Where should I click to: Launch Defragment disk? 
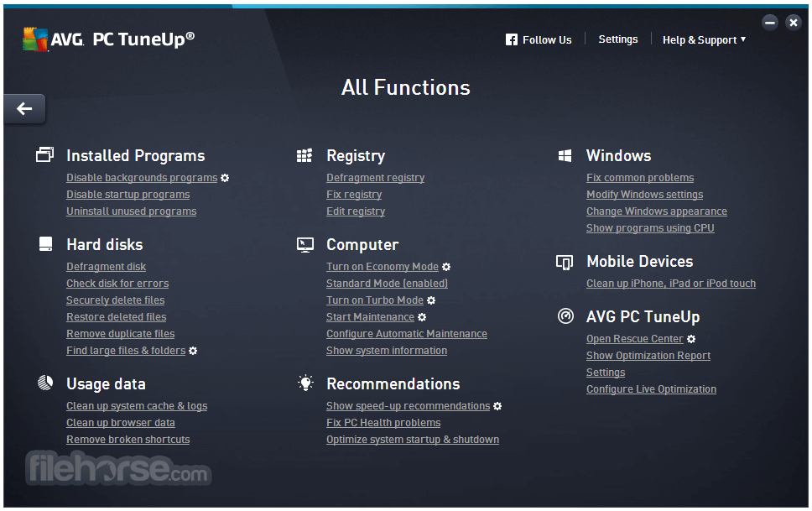[x=107, y=267]
